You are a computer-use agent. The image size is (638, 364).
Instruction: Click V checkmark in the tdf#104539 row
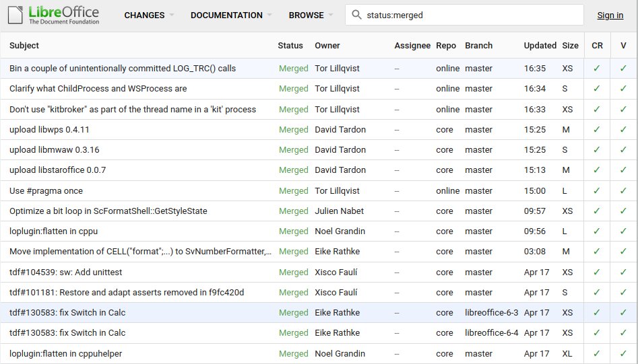(x=623, y=272)
